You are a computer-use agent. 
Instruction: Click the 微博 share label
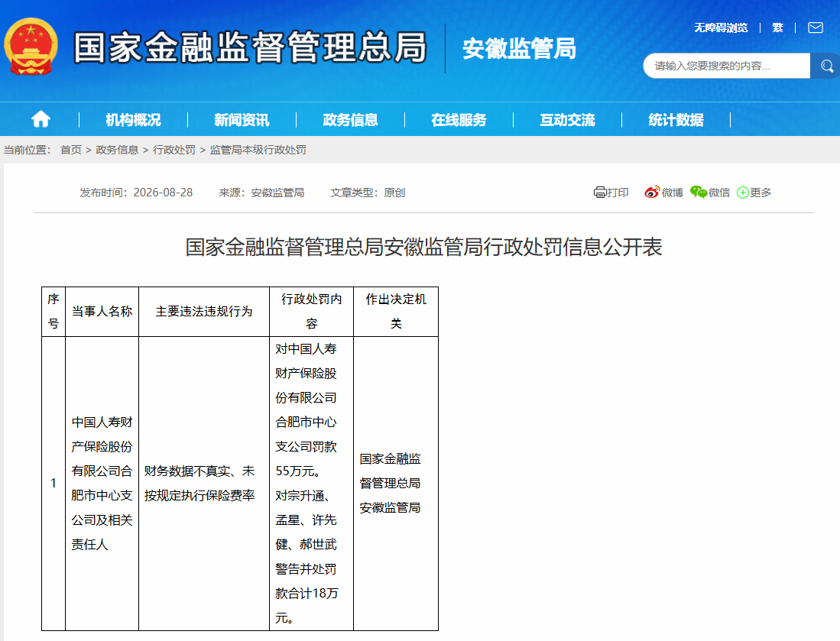[x=673, y=193]
